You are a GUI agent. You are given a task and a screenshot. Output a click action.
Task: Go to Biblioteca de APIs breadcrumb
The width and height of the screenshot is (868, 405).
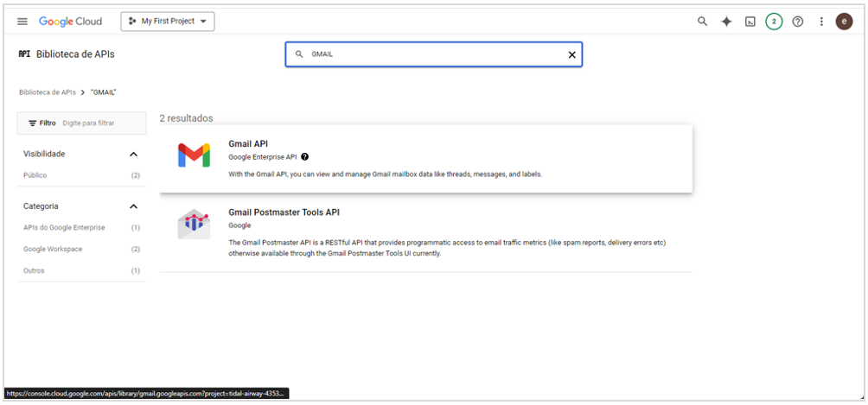coord(48,92)
